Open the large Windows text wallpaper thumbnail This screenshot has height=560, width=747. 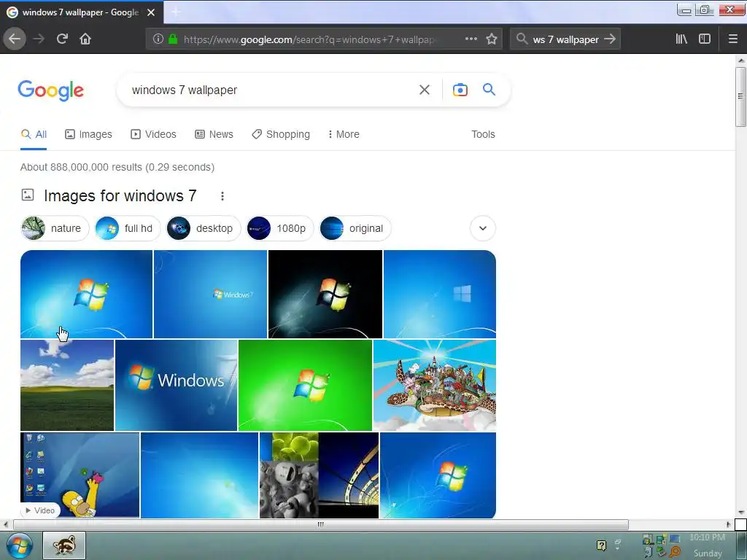coord(177,385)
